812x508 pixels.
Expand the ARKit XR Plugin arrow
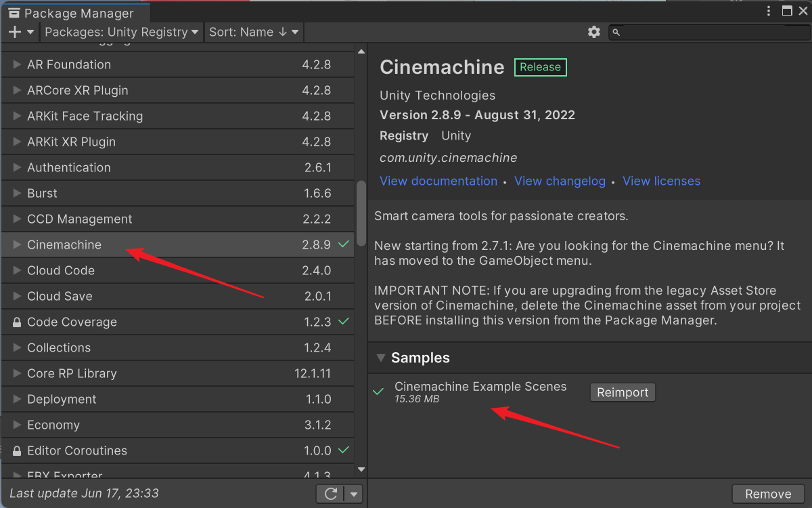point(18,142)
